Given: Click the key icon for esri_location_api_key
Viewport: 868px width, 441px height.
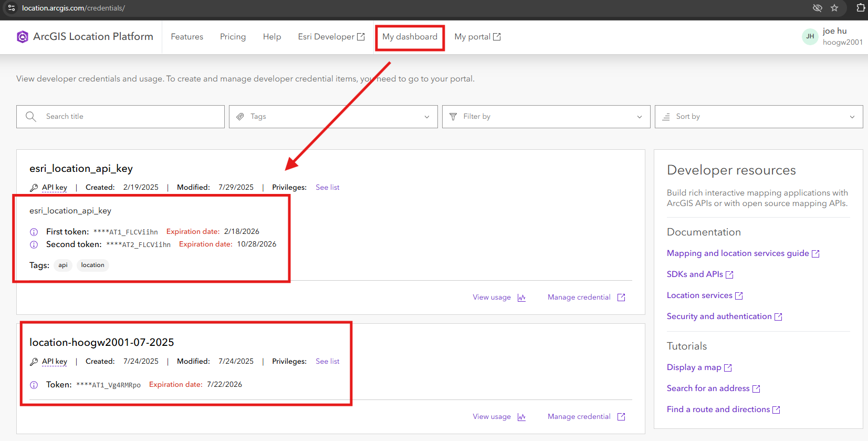Looking at the screenshot, I should point(34,188).
